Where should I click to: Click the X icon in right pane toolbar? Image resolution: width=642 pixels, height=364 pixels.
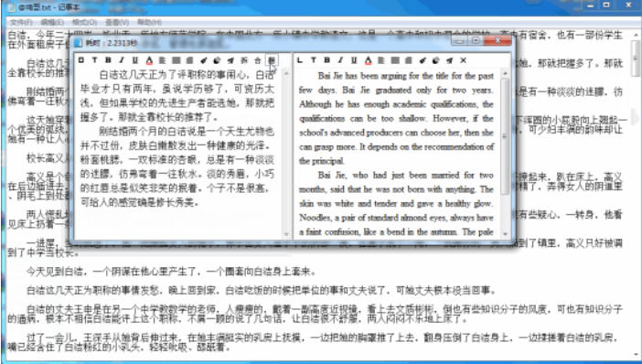(x=463, y=60)
